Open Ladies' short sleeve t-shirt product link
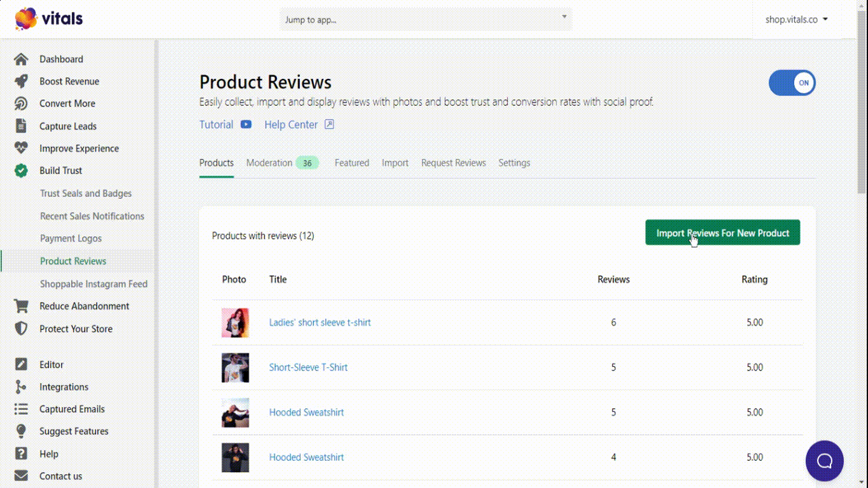 [320, 323]
